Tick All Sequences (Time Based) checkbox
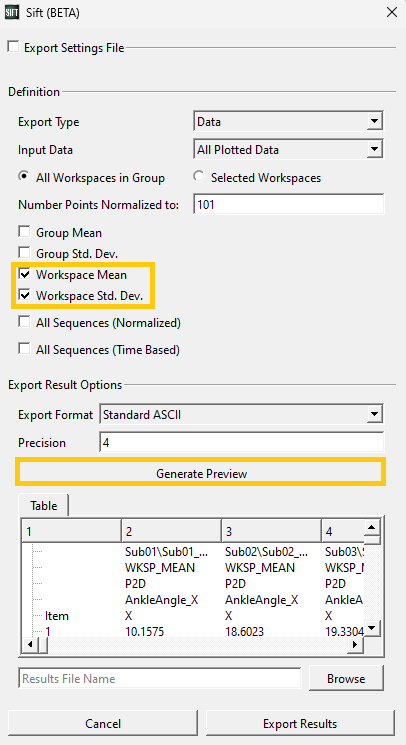 click(x=24, y=349)
